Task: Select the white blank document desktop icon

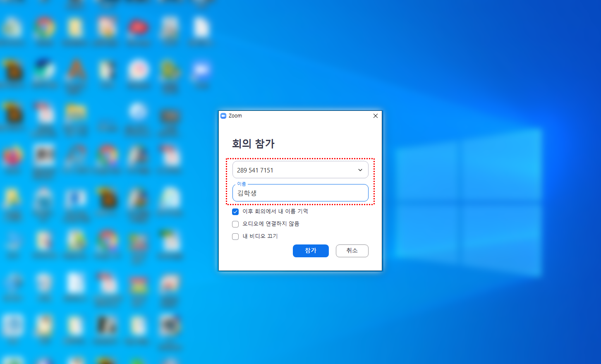Action: click(x=201, y=28)
